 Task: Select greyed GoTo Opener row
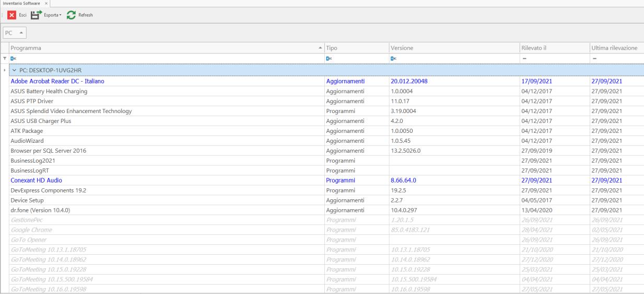pos(326,240)
